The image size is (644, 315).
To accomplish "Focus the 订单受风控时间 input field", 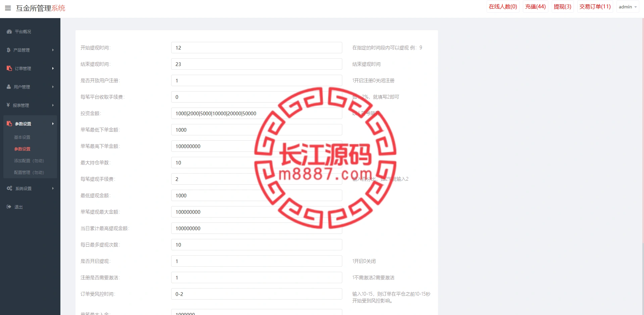I will [256, 294].
